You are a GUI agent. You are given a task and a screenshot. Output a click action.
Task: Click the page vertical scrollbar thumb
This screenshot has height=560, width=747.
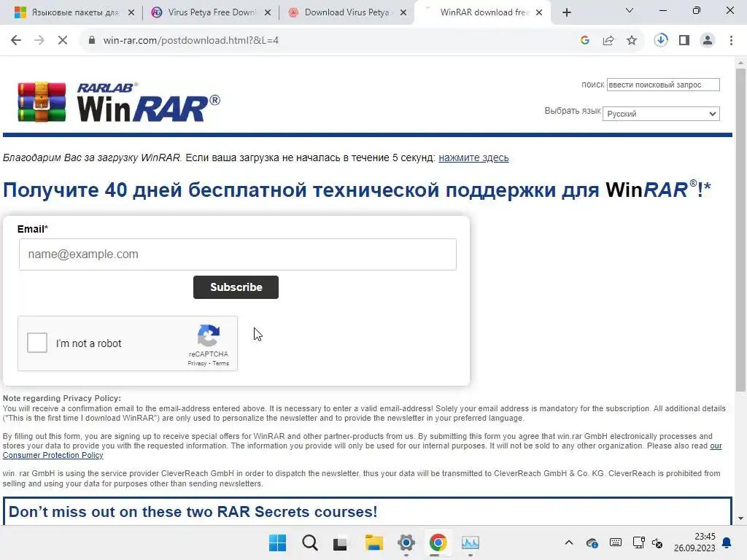[740, 228]
